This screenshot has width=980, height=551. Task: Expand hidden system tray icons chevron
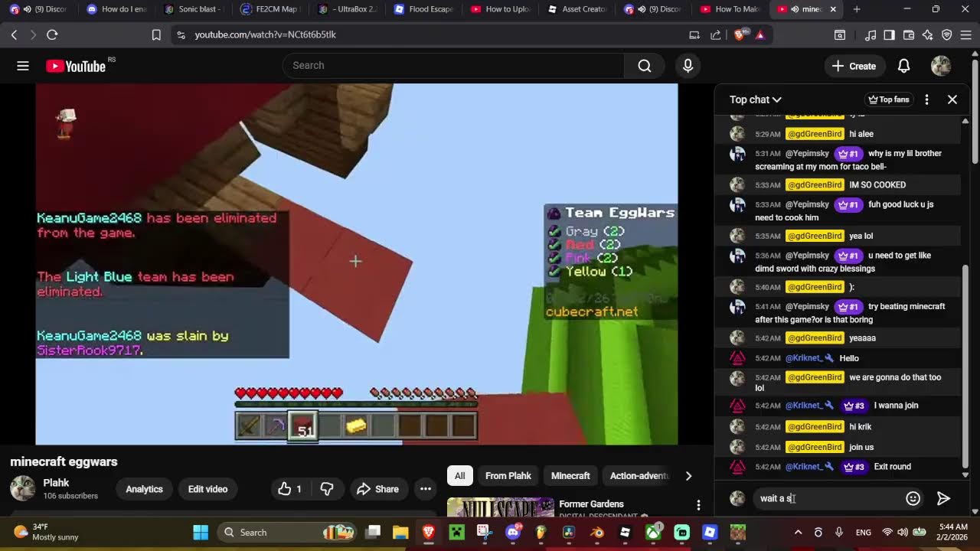(x=798, y=533)
